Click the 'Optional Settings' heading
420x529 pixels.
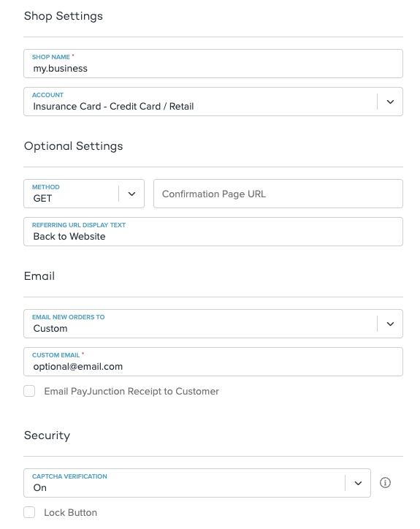[74, 146]
